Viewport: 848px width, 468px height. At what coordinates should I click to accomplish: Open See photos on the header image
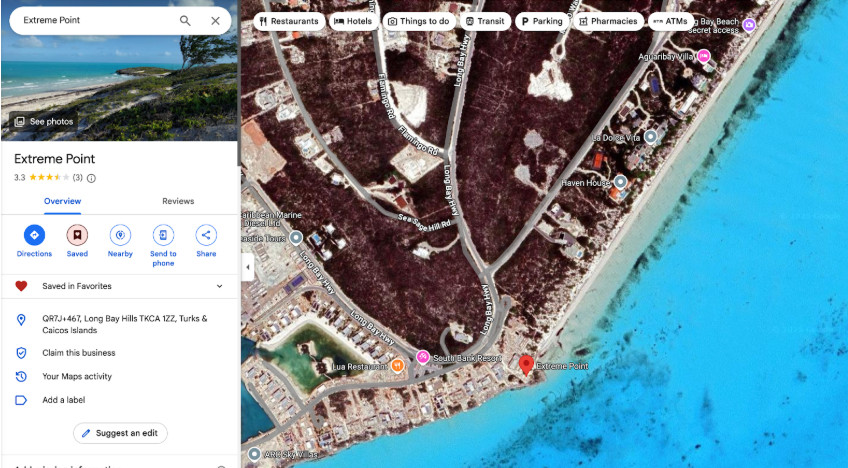point(44,122)
